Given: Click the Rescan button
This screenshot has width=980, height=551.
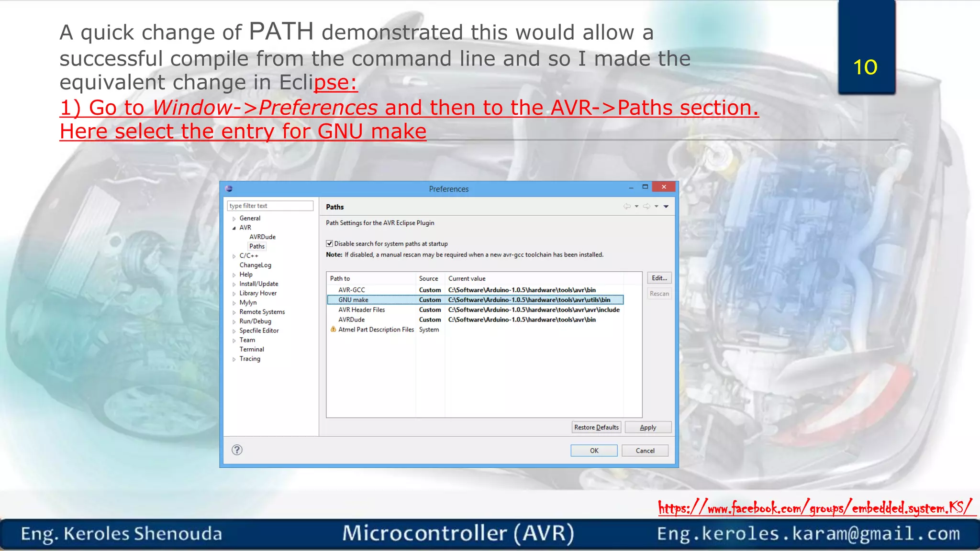Looking at the screenshot, I should click(x=659, y=294).
